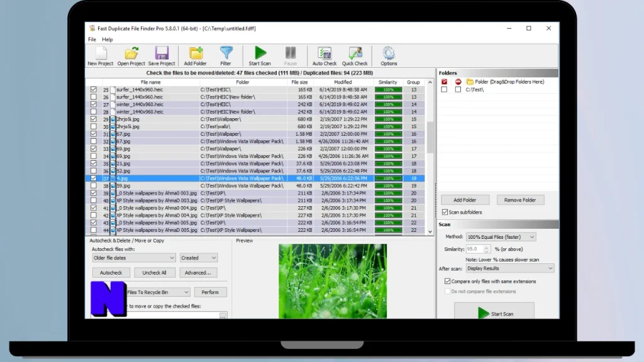
Task: Click the similarity bar of row 37 4.jpg
Action: (388, 178)
